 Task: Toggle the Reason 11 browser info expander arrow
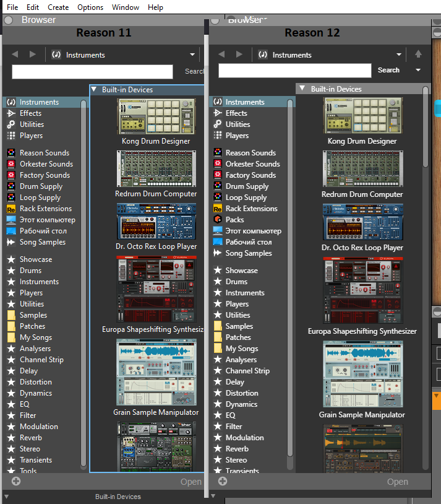coord(6,497)
